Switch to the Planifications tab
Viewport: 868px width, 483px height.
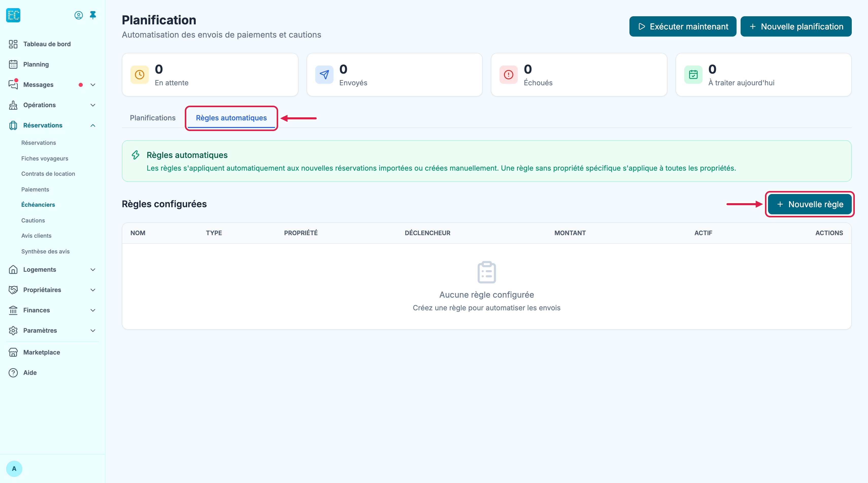tap(153, 118)
